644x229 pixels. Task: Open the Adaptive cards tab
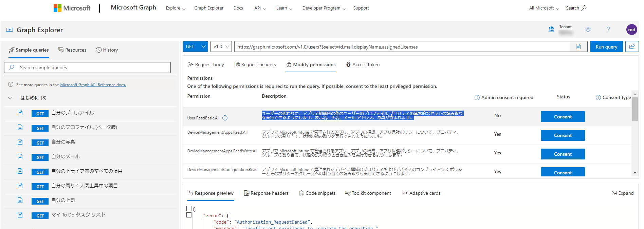pyautogui.click(x=421, y=193)
